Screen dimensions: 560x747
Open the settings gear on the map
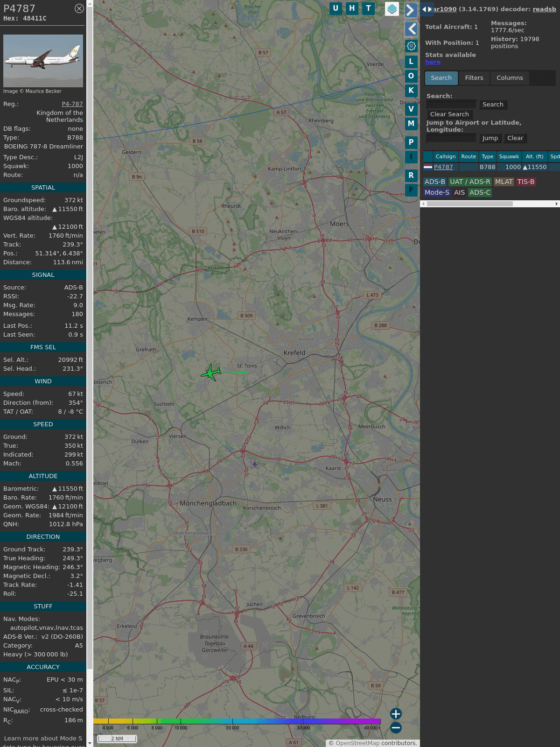411,46
